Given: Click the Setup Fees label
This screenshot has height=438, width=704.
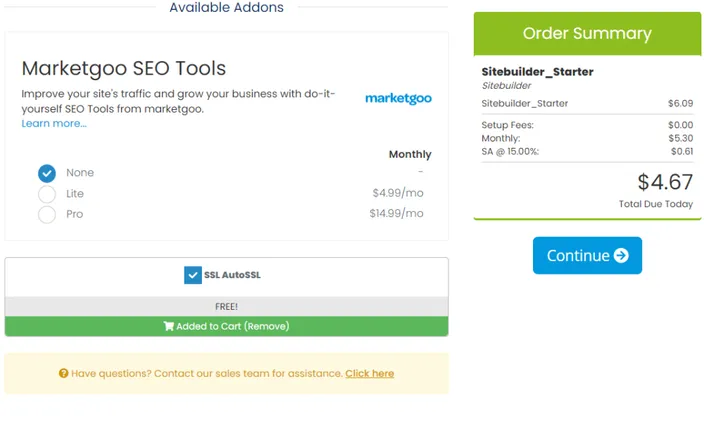Looking at the screenshot, I should pyautogui.click(x=507, y=125).
